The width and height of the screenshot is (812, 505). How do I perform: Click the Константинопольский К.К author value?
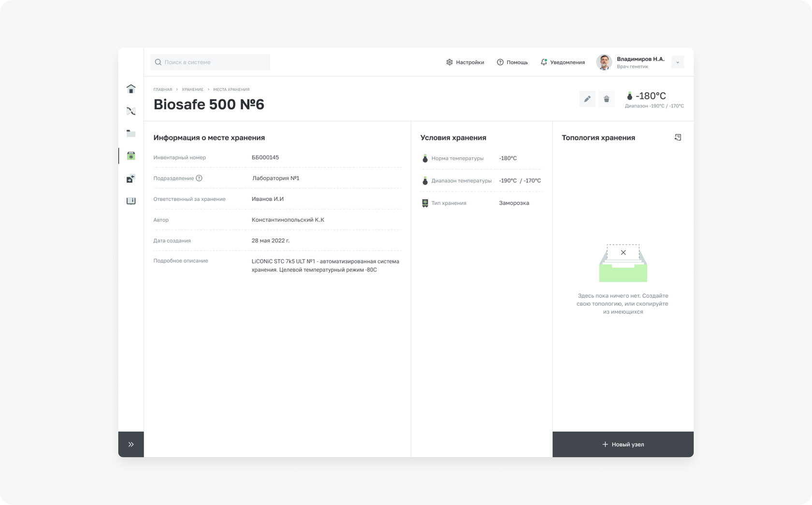coord(288,220)
